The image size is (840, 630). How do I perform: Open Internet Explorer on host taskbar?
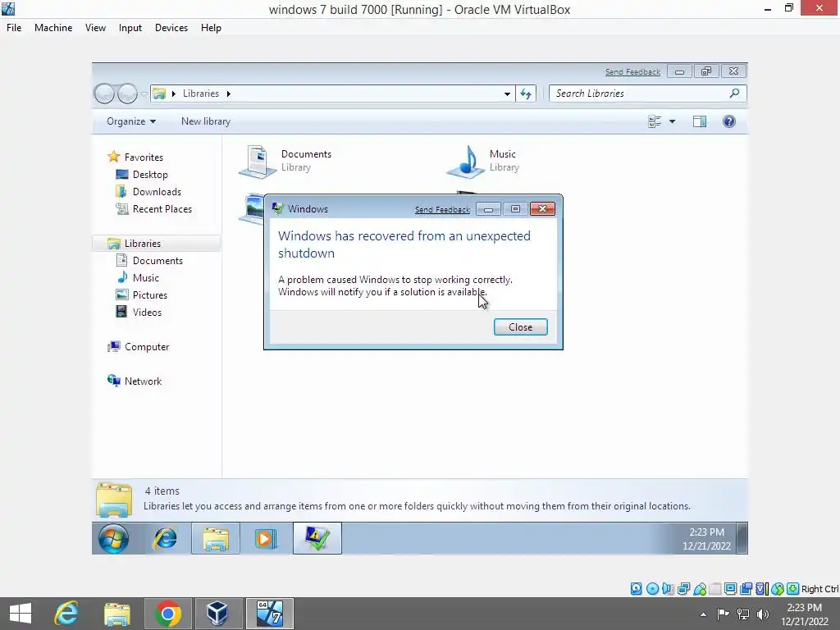(x=66, y=614)
